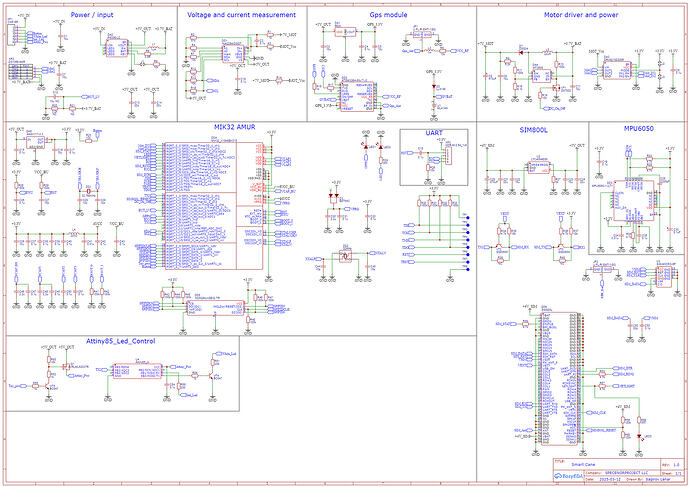Select the "Attiny85_Led_Control" section title
690x487 pixels.
[121, 341]
